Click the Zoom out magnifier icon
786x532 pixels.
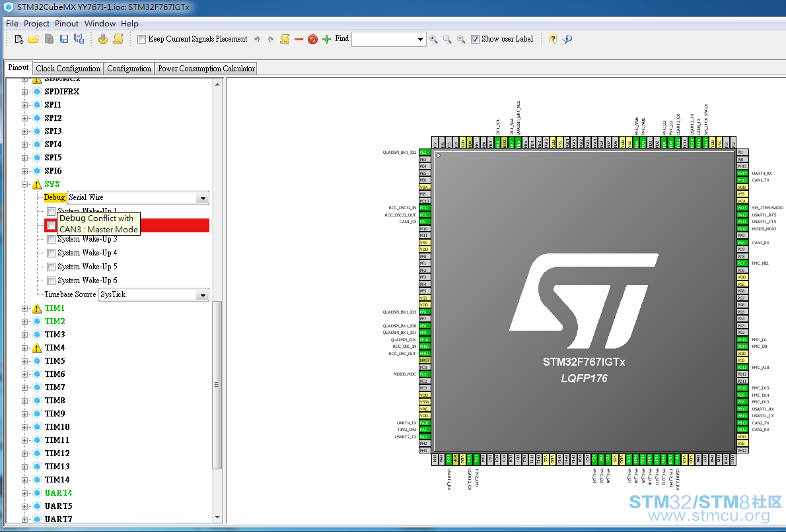[x=461, y=39]
